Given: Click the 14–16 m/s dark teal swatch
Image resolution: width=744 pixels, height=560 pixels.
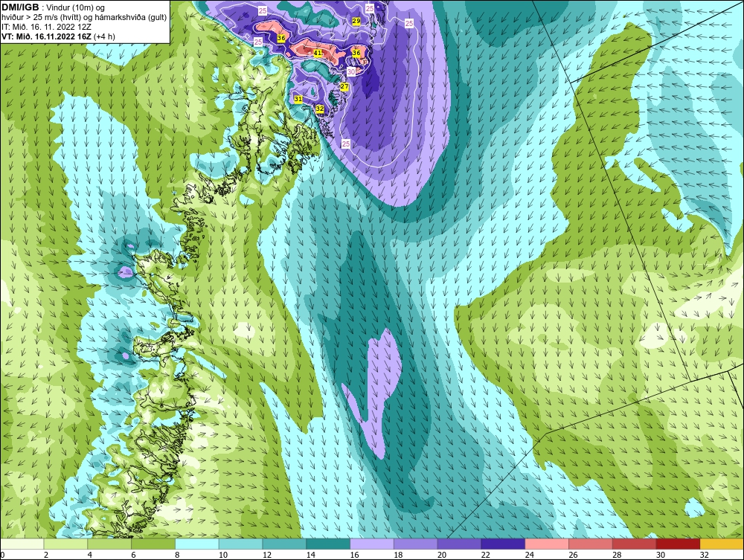Looking at the screenshot, I should 328,544.
